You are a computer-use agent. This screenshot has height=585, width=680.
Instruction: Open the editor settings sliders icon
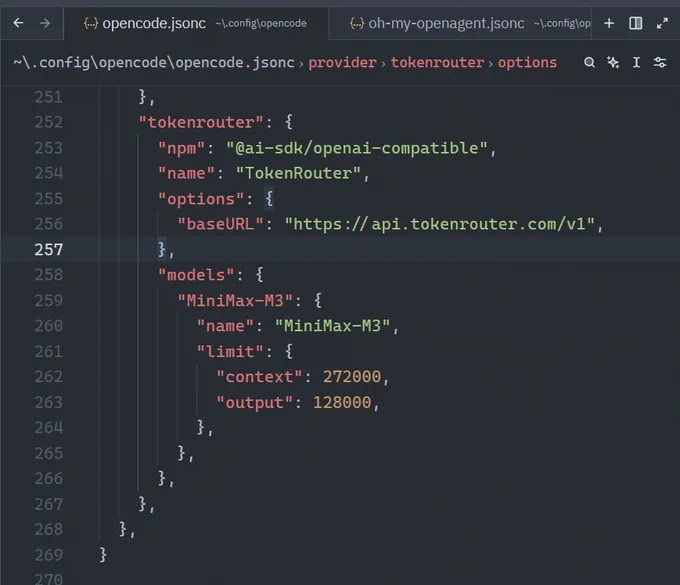coord(660,62)
